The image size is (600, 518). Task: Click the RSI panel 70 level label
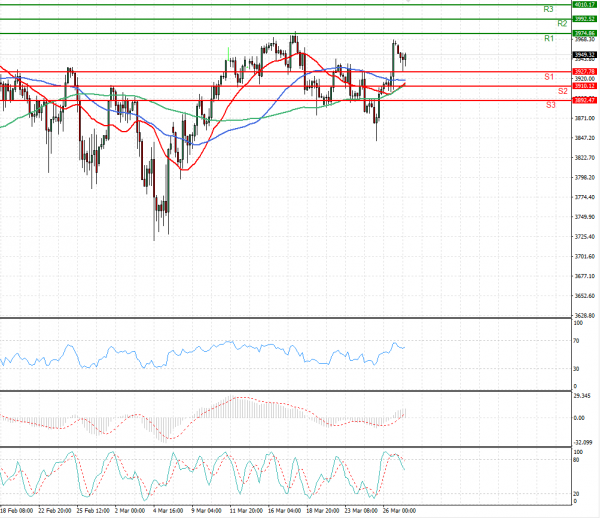tap(576, 340)
